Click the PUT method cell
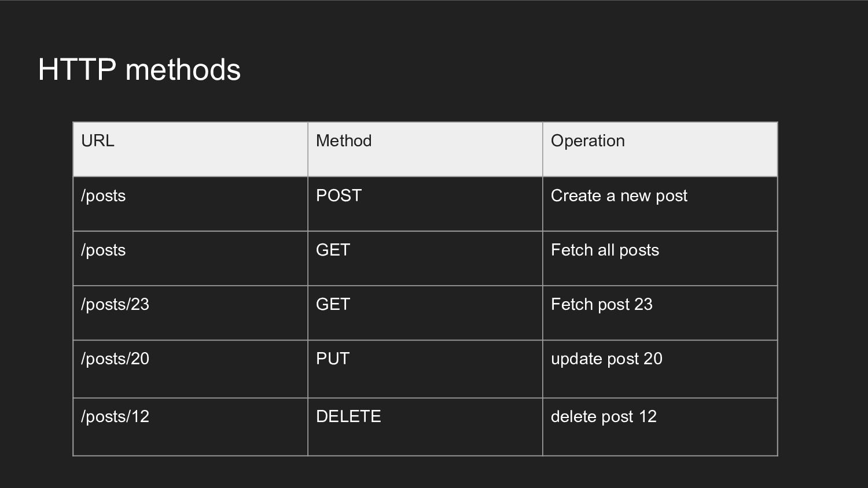The width and height of the screenshot is (868, 488). (425, 368)
